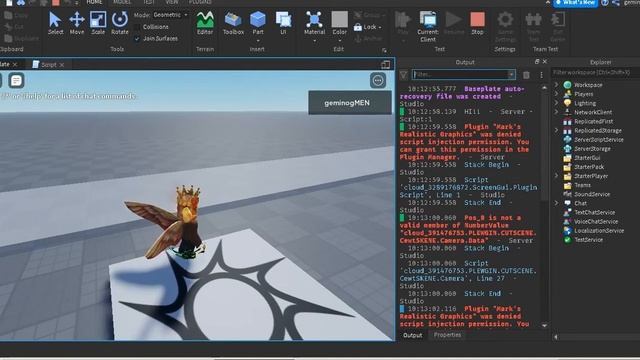Open the Output filter dropdown arrow
This screenshot has width=640, height=360.
click(x=511, y=75)
